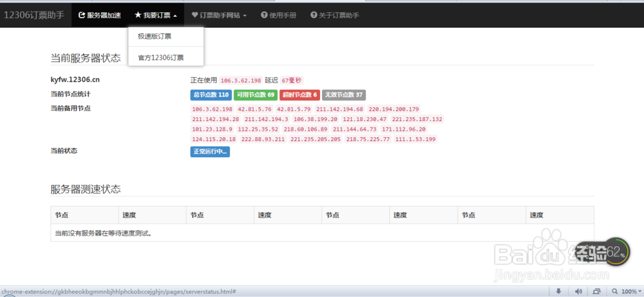Click backup node 221.235.205.205
This screenshot has height=297, width=644.
(316, 139)
